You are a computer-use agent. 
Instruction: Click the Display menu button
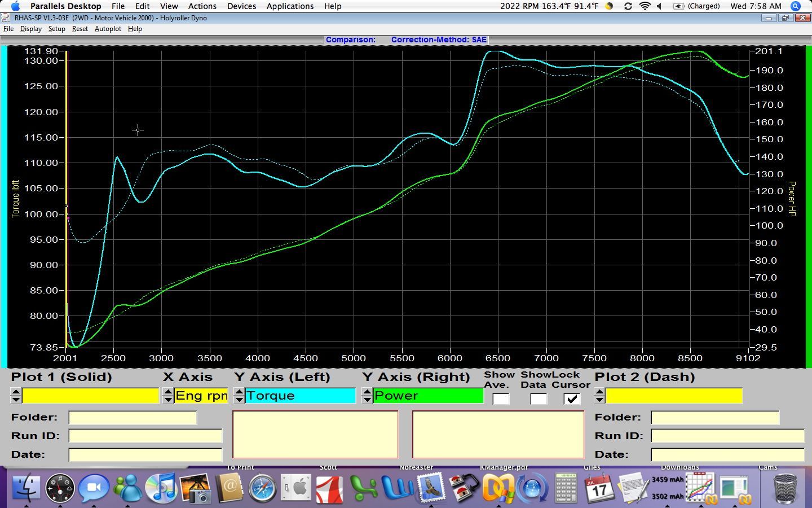(x=31, y=29)
